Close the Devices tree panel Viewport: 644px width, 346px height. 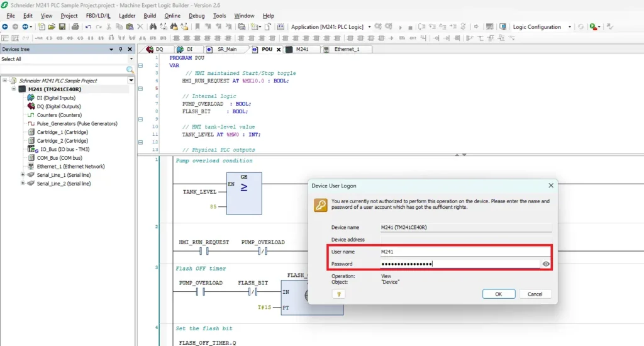130,49
